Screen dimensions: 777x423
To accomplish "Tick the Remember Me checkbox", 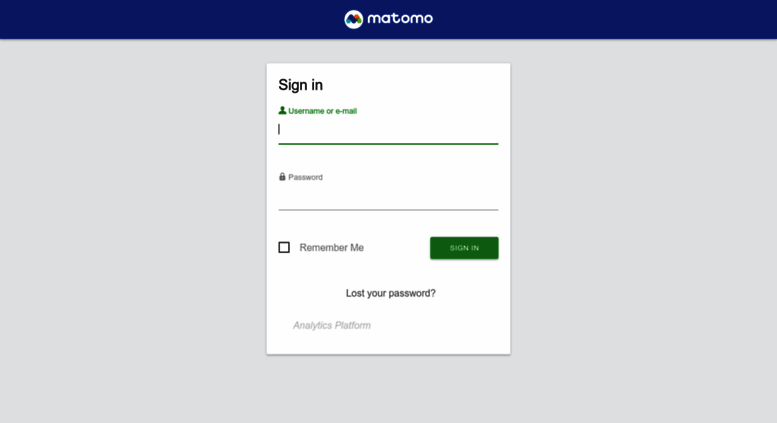I will click(x=284, y=247).
